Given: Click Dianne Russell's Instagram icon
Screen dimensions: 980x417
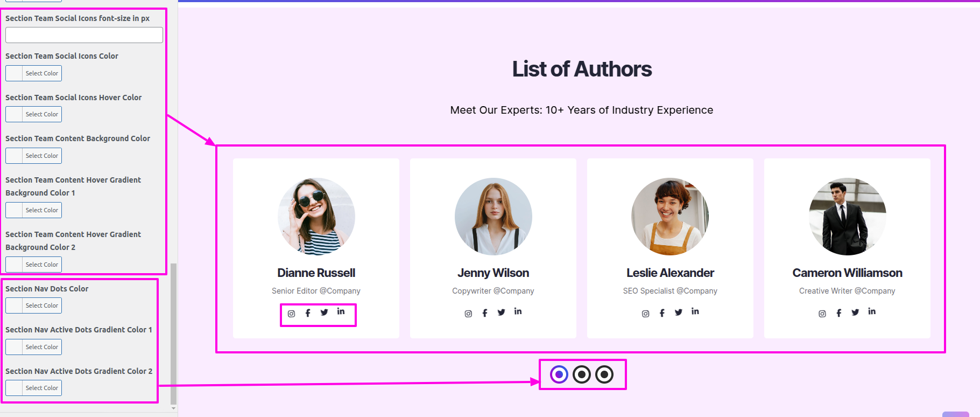Looking at the screenshot, I should pyautogui.click(x=291, y=314).
